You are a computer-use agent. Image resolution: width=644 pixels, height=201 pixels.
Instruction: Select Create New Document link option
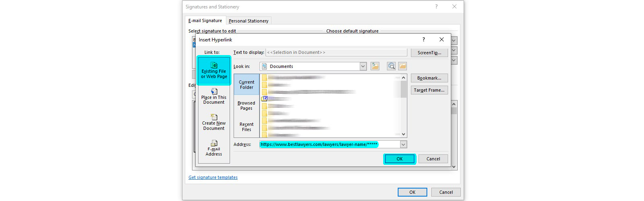pos(214,123)
